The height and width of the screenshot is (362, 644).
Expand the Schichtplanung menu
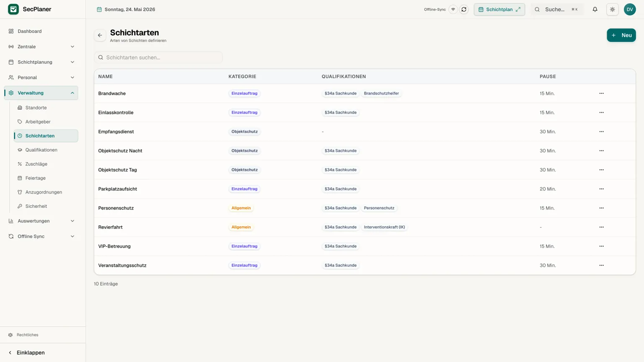41,62
